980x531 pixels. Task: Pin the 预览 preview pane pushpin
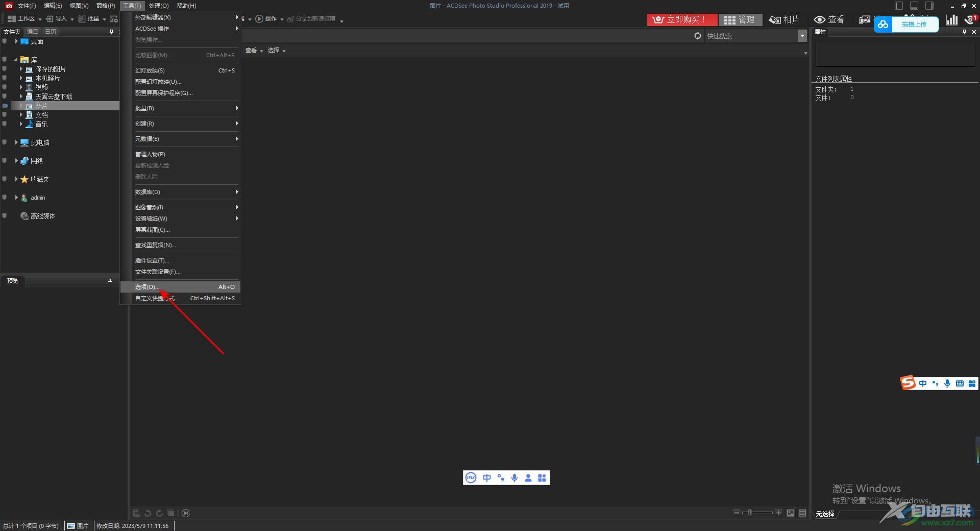110,281
